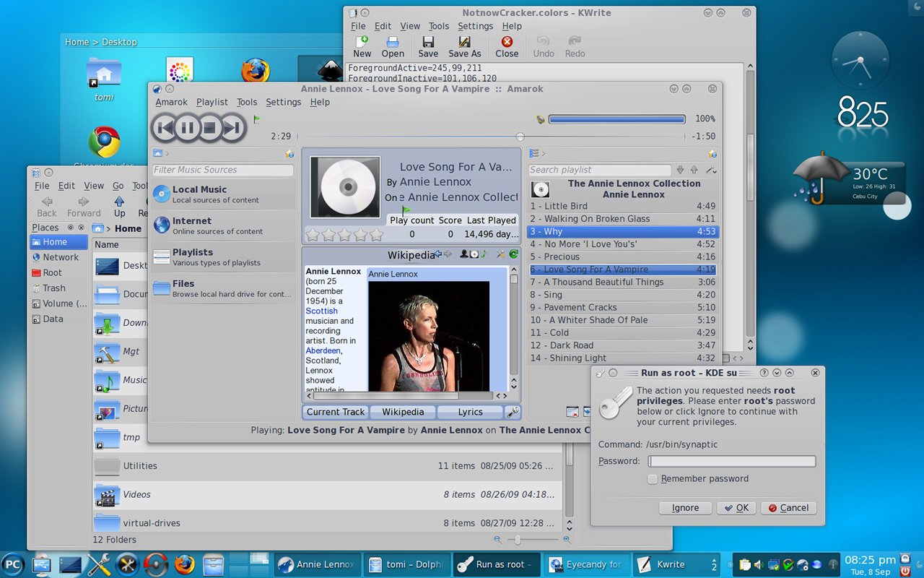
Task: Open Chromium icon on desktop
Action: coord(104,142)
